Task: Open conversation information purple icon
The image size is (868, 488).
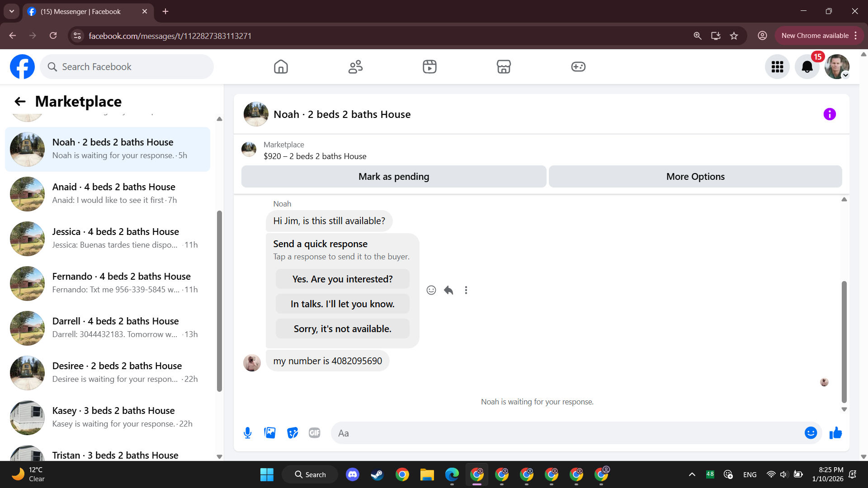Action: (829, 114)
